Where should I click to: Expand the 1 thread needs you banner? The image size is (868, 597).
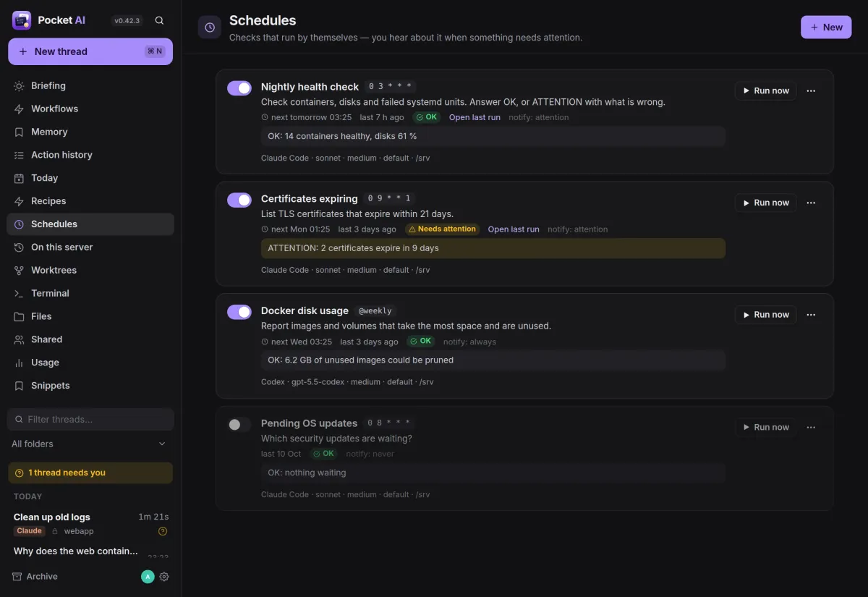click(90, 473)
